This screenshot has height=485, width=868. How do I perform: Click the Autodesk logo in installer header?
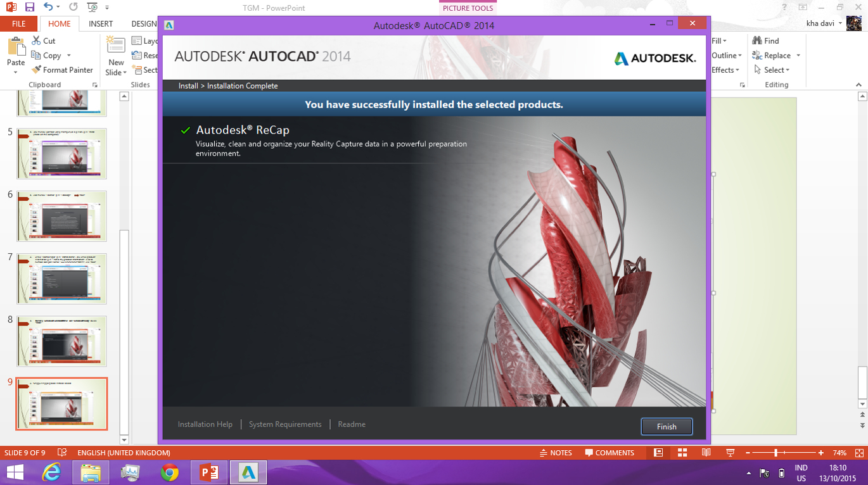pos(655,58)
